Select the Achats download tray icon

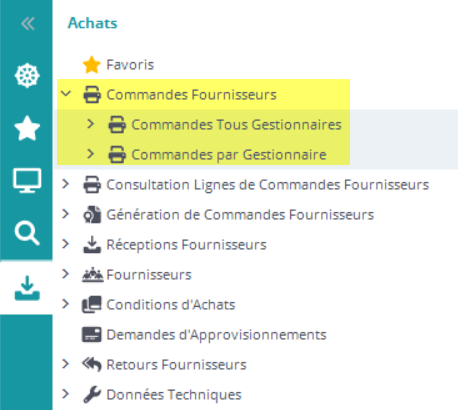(x=27, y=288)
